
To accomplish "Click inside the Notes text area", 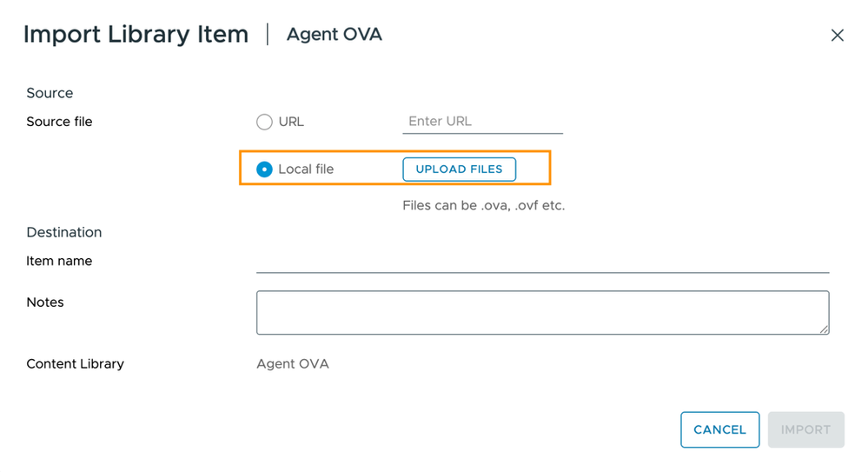I will (542, 312).
